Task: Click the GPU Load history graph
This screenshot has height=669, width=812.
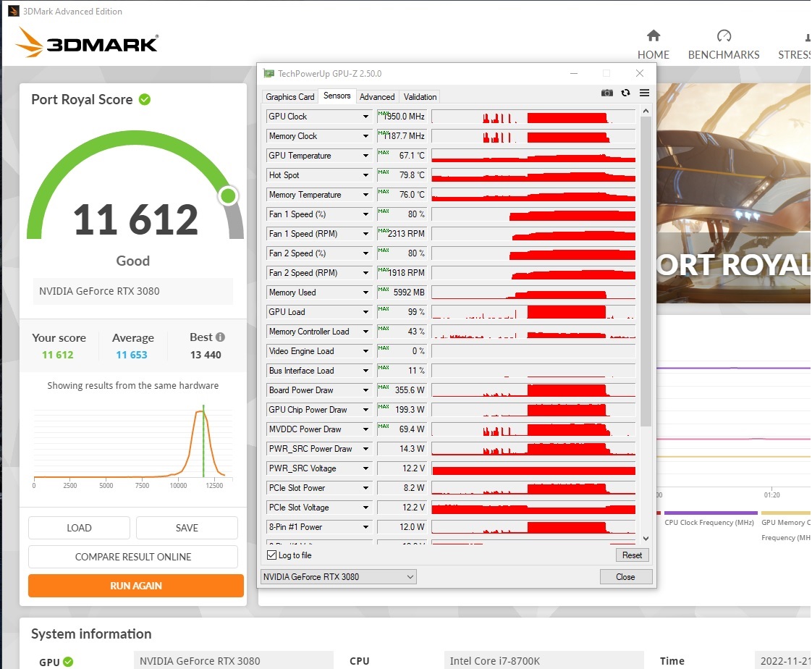Action: click(533, 312)
